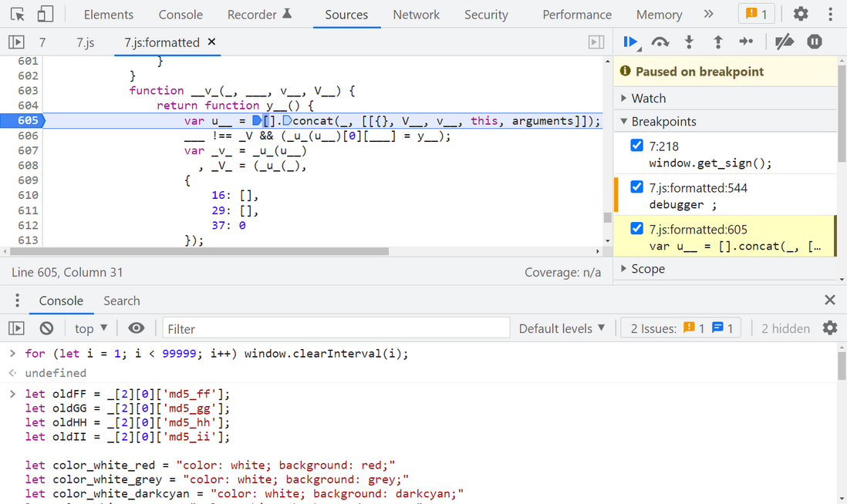Close the 7.js:formatted file tab
Screen dimensions: 847x504
tap(211, 42)
